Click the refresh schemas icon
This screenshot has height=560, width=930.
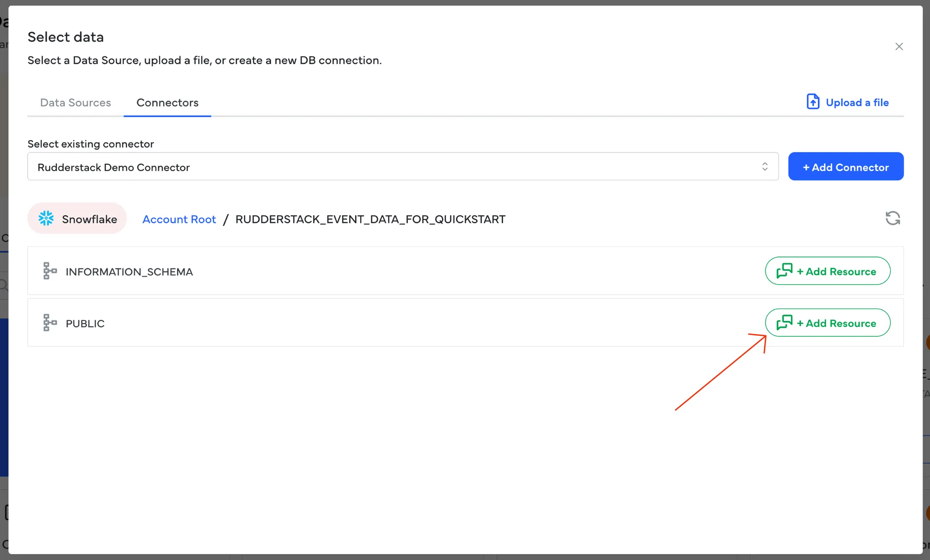[x=892, y=218]
